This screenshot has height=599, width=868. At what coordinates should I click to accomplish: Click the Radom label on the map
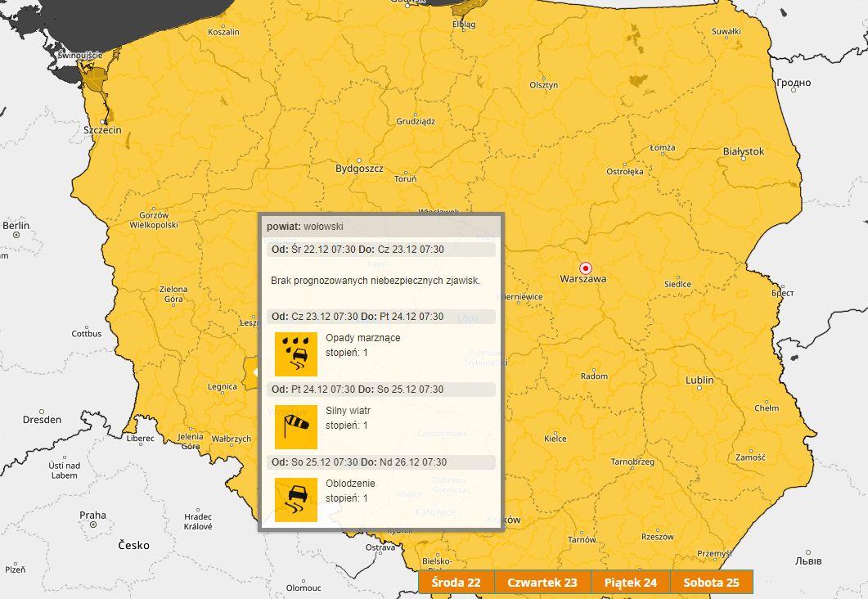tap(594, 376)
